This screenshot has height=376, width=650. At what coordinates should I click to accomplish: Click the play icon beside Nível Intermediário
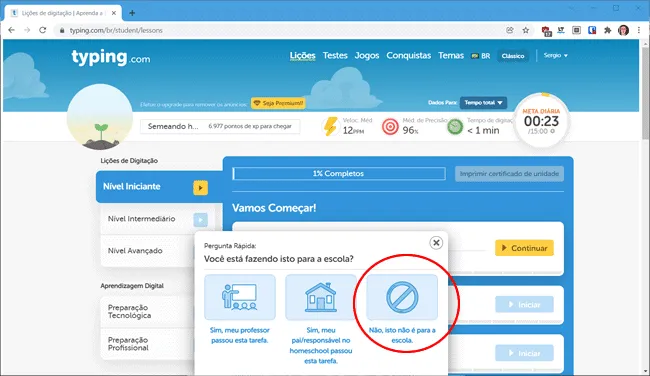[x=200, y=220]
